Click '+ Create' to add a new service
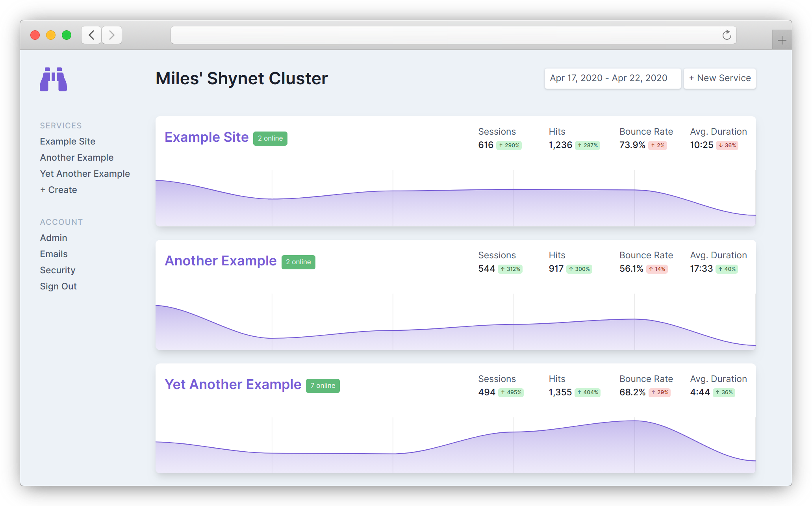 tap(58, 190)
